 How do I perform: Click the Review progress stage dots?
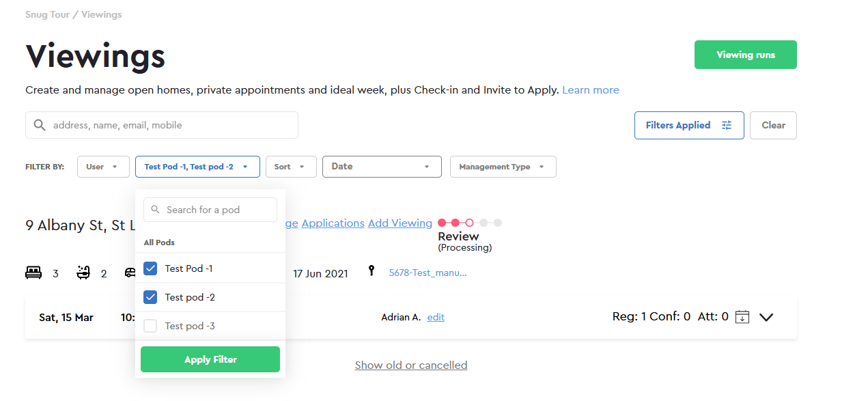click(x=470, y=223)
